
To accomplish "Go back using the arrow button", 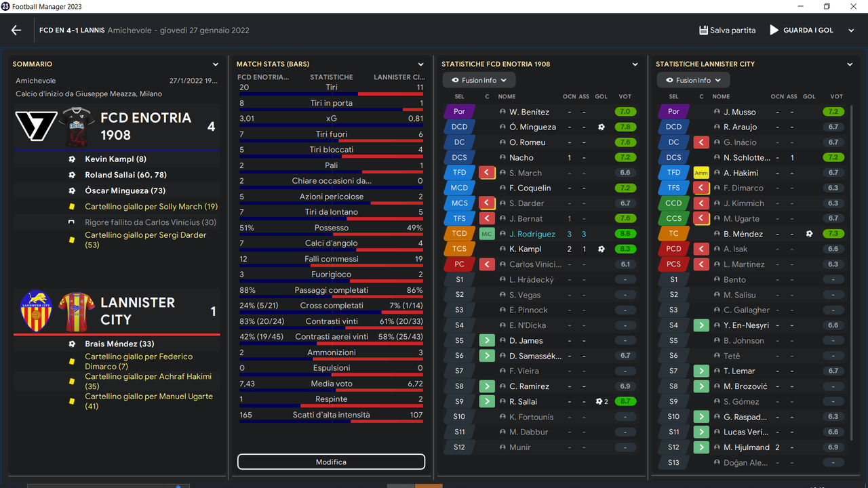I will coord(16,30).
